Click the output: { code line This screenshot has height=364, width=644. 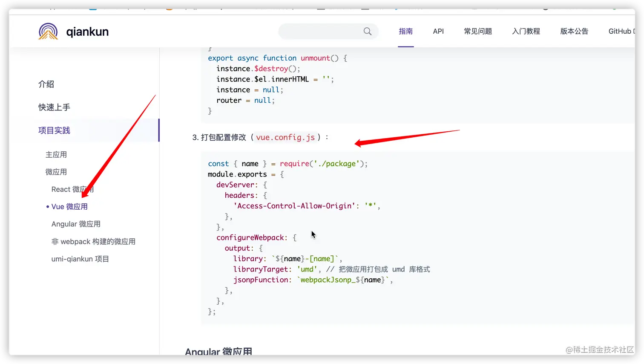(244, 248)
